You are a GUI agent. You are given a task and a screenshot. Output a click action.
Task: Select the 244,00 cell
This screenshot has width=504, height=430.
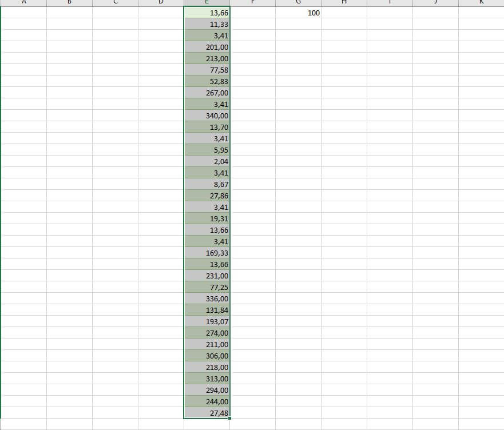207,402
